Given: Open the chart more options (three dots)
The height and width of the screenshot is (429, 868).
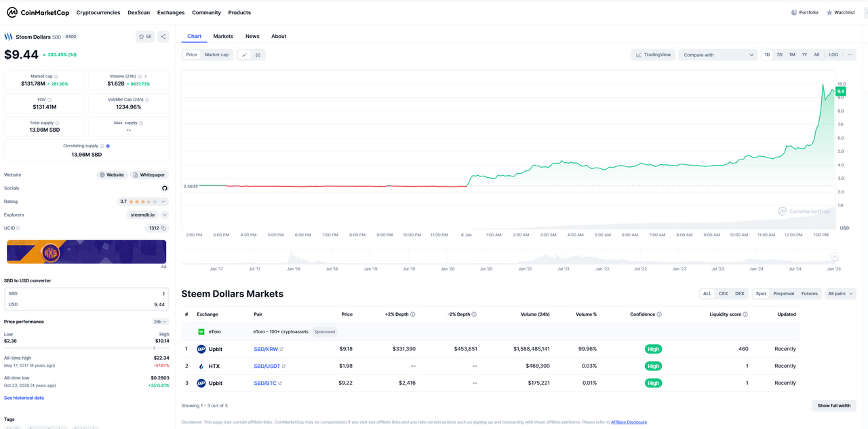Looking at the screenshot, I should point(850,55).
